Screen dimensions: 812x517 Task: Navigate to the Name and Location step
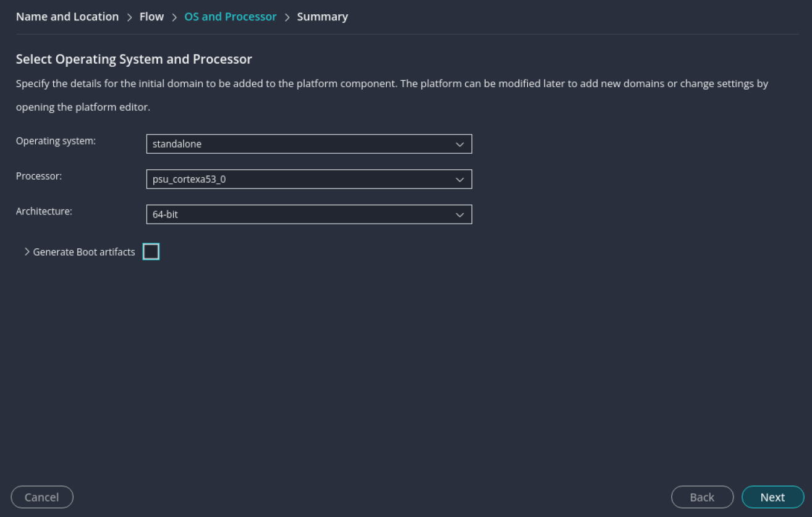67,16
